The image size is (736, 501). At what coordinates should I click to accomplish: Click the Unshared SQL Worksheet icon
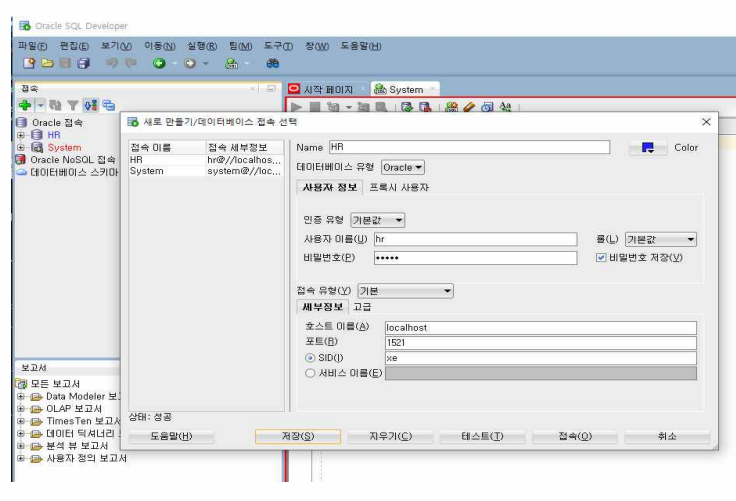coord(452,107)
